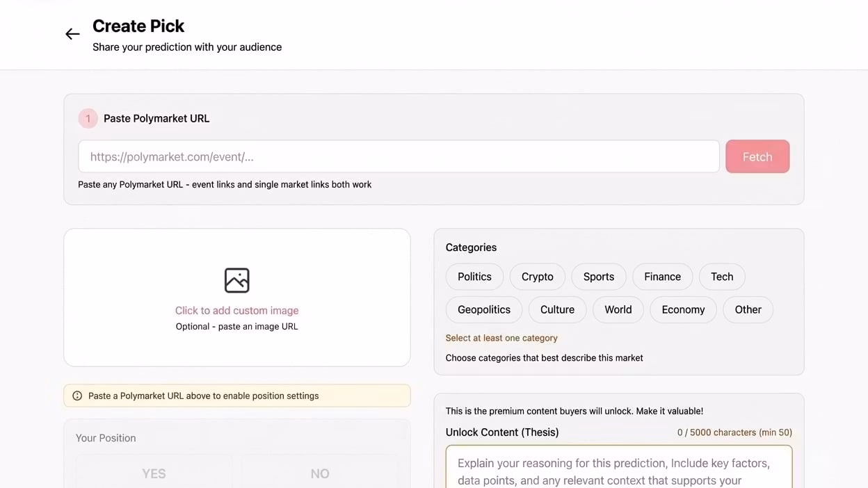The image size is (868, 488).
Task: Pick the Tech category
Action: [x=721, y=277]
